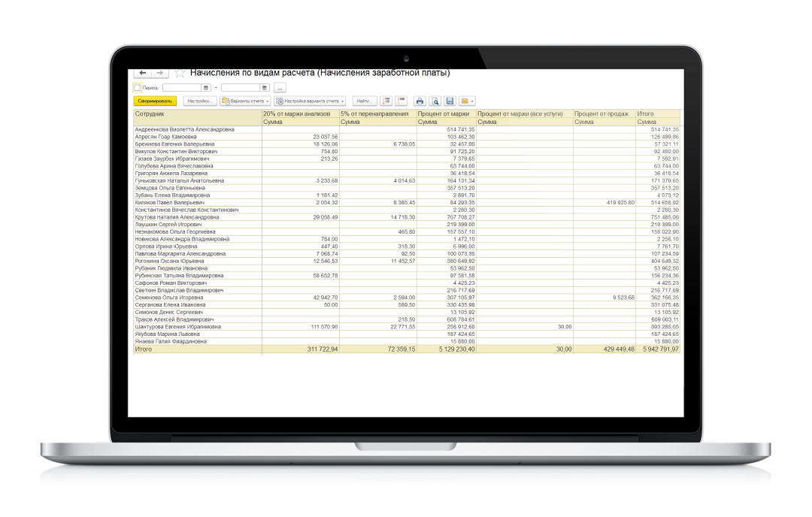812x517 pixels.
Task: Enable the Период checkbox
Action: [x=137, y=88]
